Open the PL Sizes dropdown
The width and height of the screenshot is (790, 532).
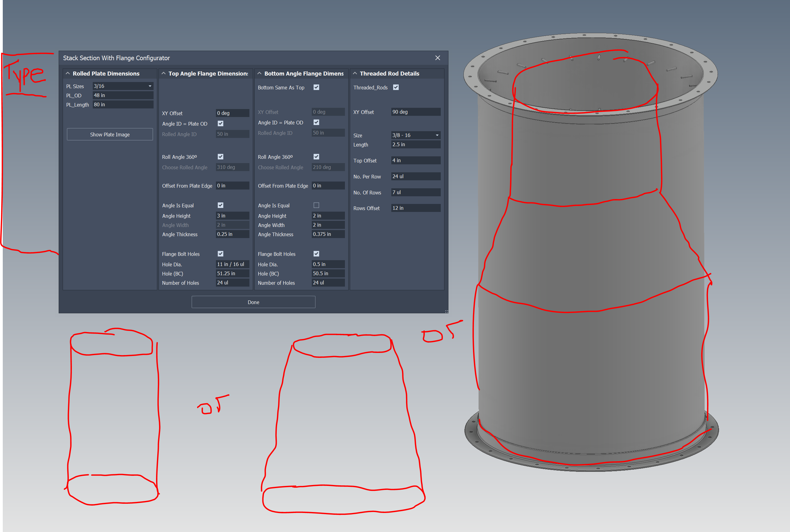tap(150, 86)
